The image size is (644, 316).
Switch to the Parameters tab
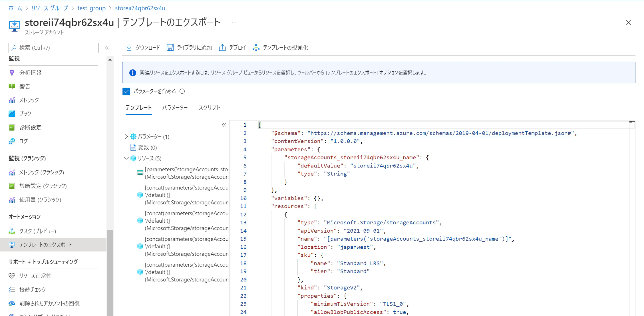pyautogui.click(x=175, y=108)
